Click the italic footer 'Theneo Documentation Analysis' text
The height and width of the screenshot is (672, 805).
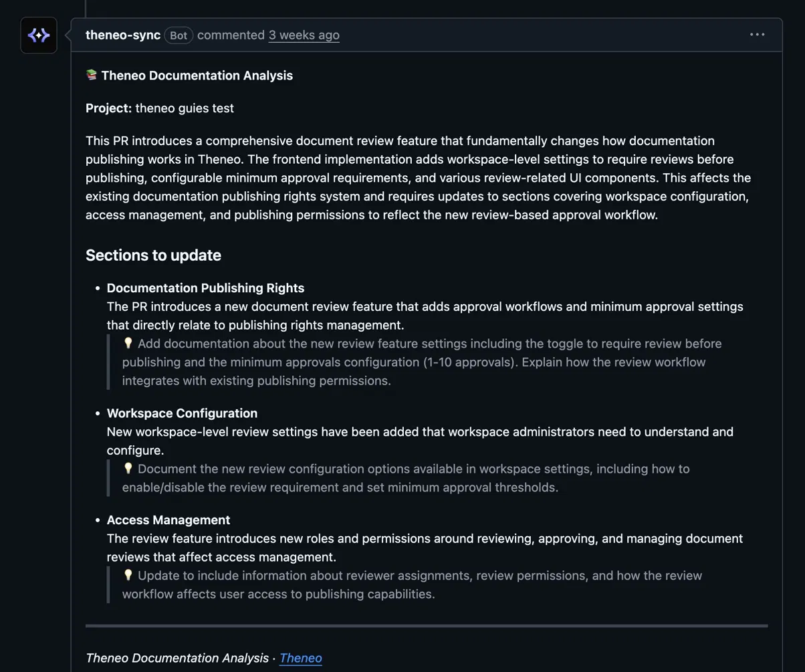click(177, 658)
